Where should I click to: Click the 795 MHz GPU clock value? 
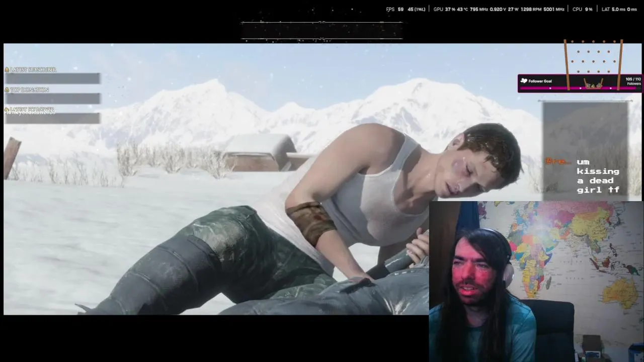tap(479, 9)
